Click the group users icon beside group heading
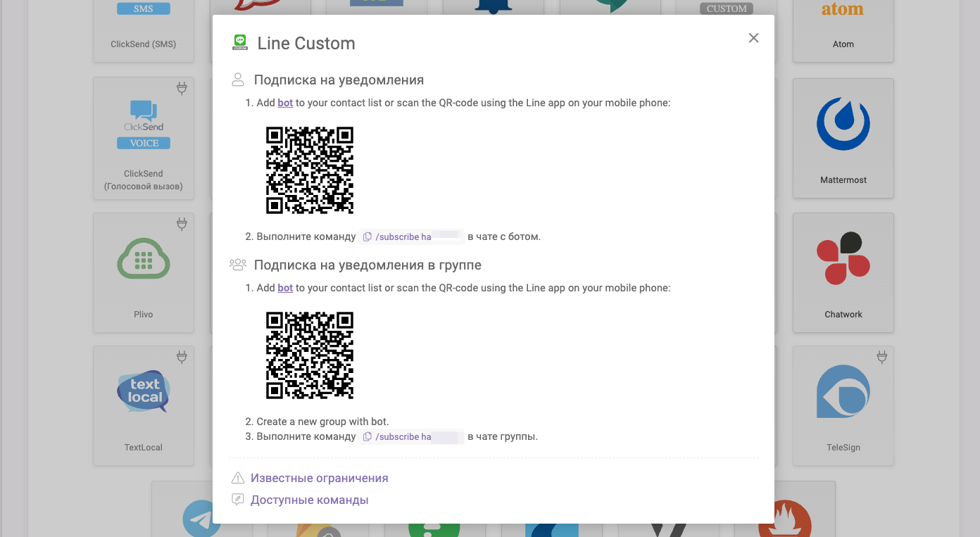The height and width of the screenshot is (537, 980). pos(238,265)
